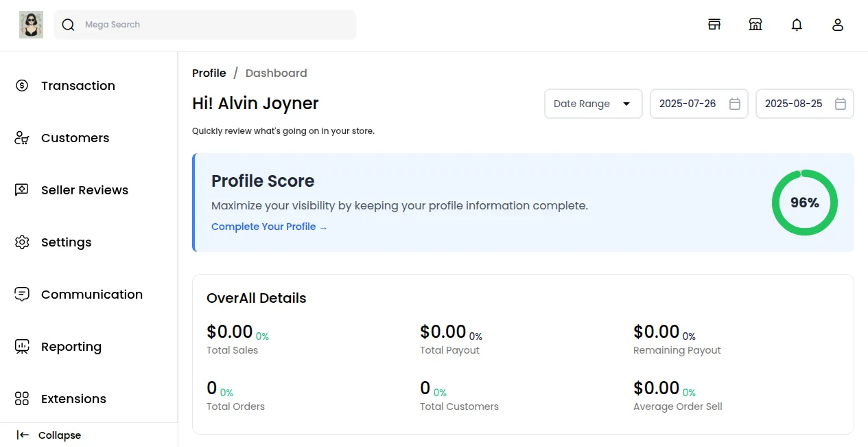Click the notification bell icon

(797, 25)
